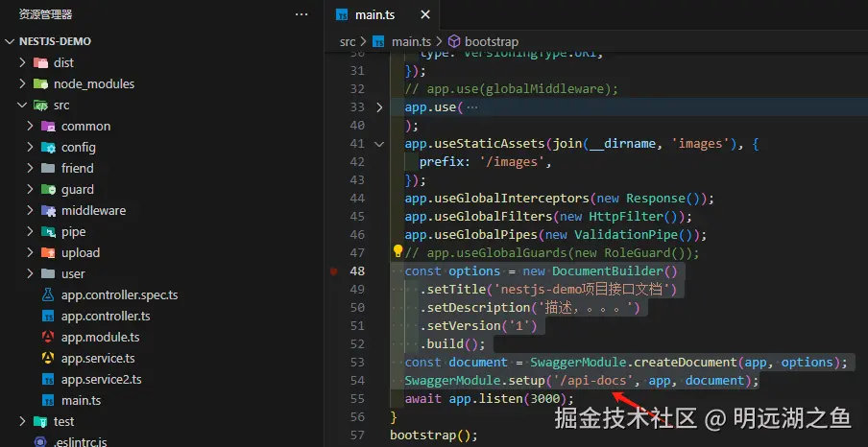This screenshot has width=868, height=447.
Task: Click 'ValidationPipe' on line 46
Action: click(x=625, y=235)
